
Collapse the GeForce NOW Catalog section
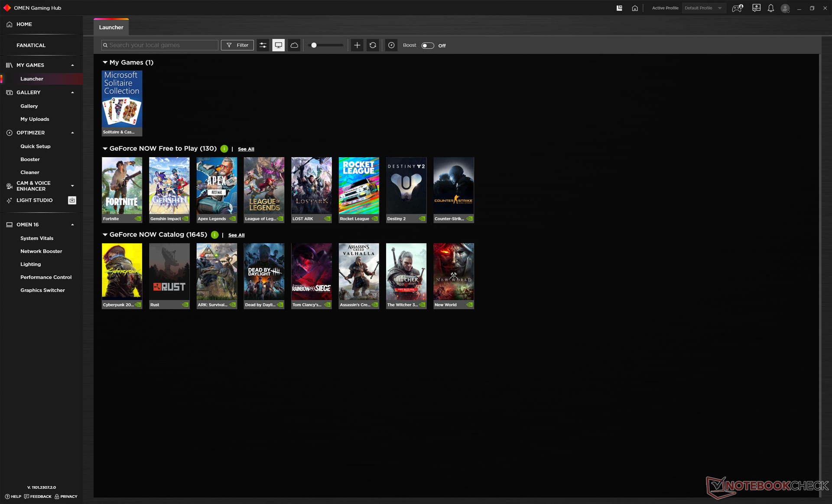105,235
